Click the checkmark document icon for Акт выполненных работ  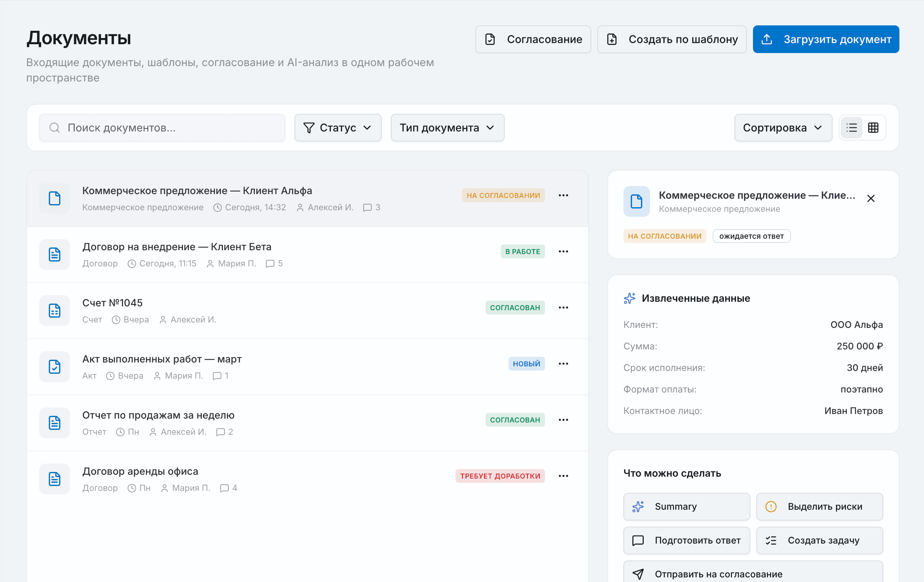click(x=55, y=366)
